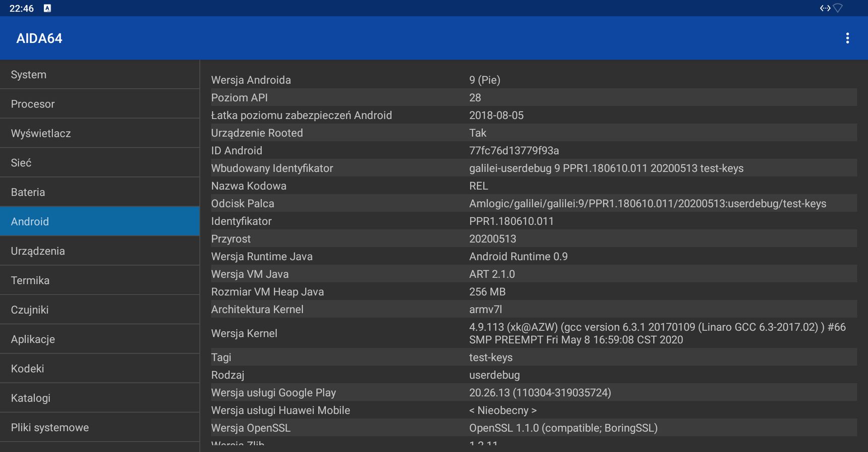Open the Procesor section

coord(100,104)
